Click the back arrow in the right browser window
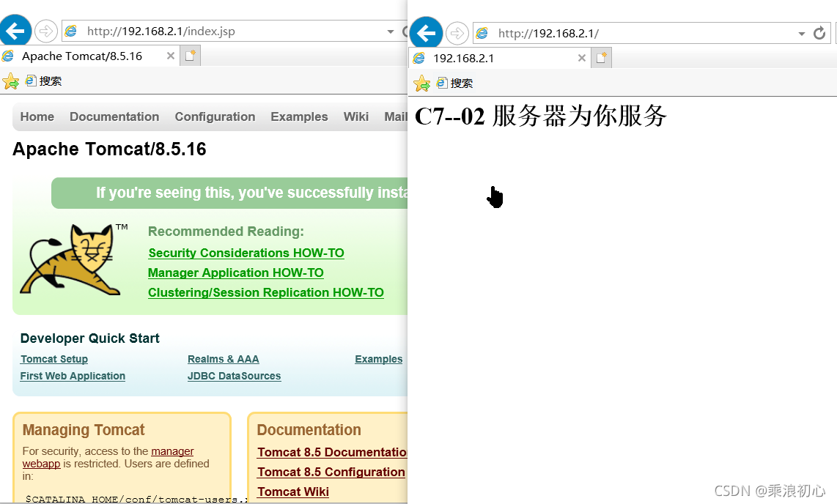The image size is (837, 504). click(426, 33)
